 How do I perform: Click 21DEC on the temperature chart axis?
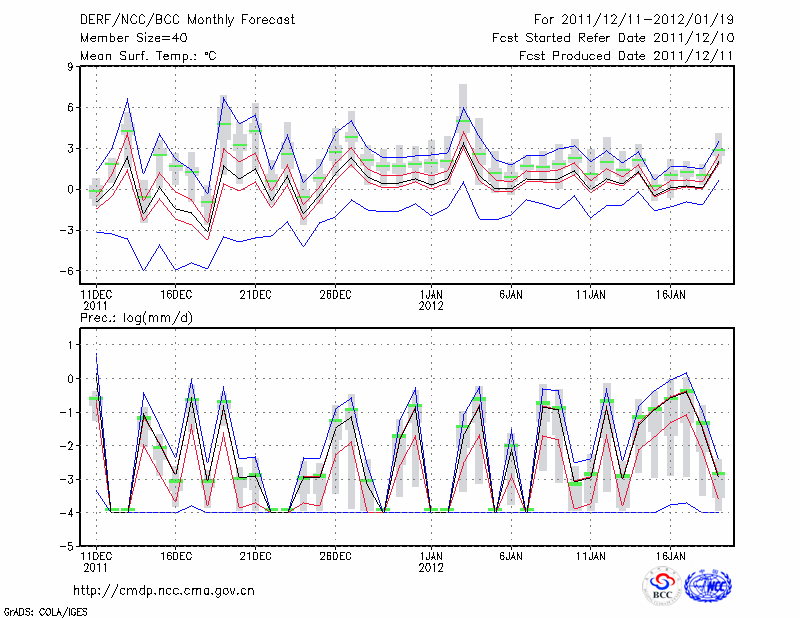point(255,294)
